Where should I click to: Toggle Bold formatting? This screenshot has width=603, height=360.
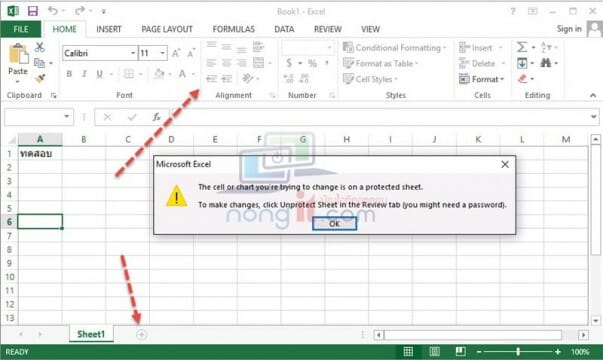(x=69, y=74)
